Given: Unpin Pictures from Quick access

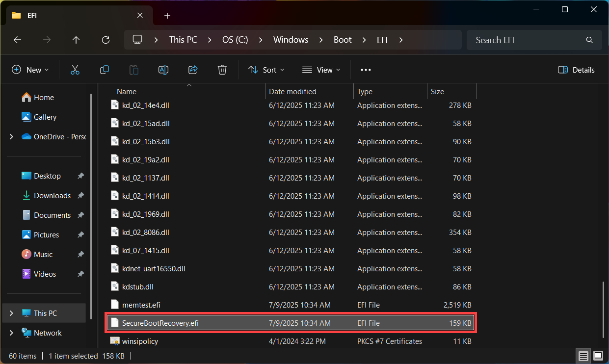Looking at the screenshot, I should click(80, 234).
